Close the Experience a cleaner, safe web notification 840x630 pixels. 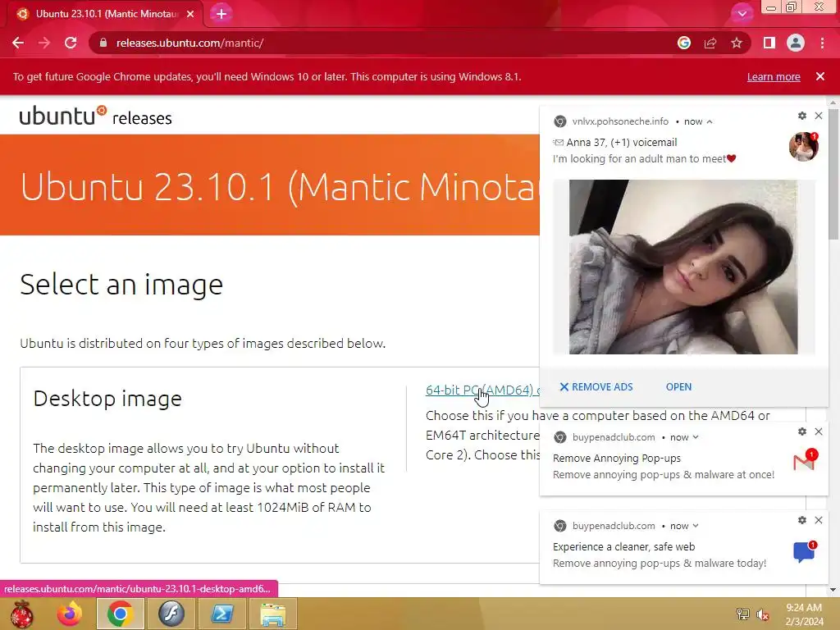(819, 520)
